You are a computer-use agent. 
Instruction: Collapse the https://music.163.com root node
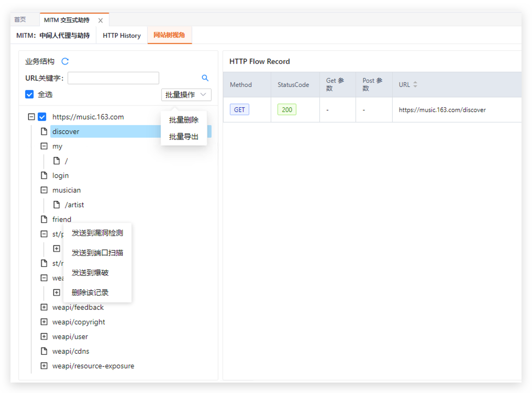[x=31, y=117]
